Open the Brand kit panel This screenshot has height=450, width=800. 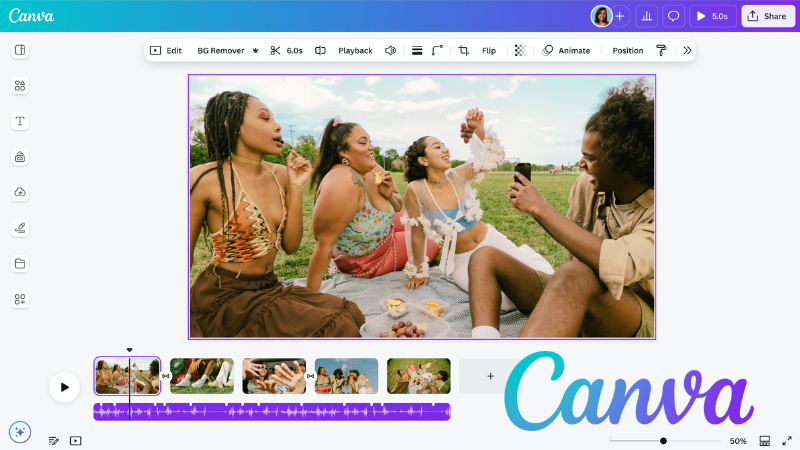[x=20, y=157]
